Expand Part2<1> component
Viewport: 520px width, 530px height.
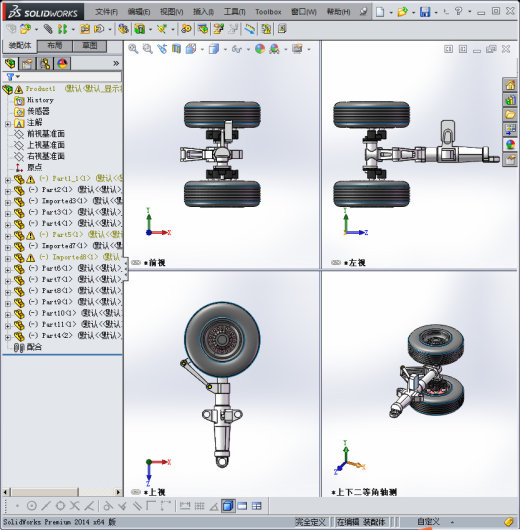coord(7,191)
